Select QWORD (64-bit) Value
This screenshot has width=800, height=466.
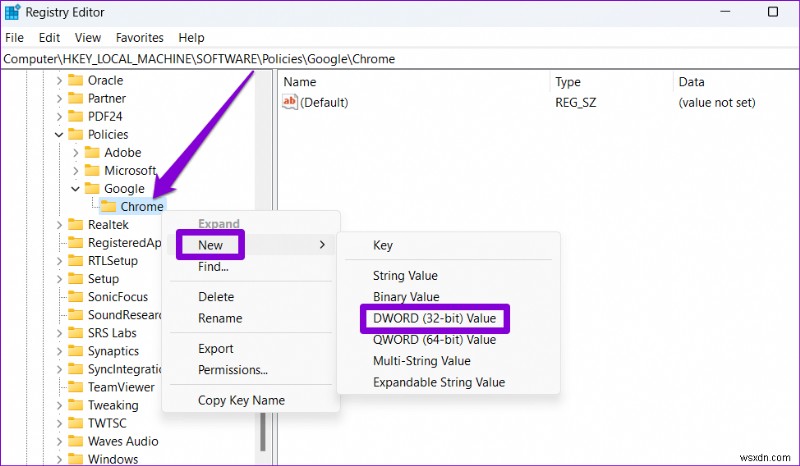tap(448, 339)
